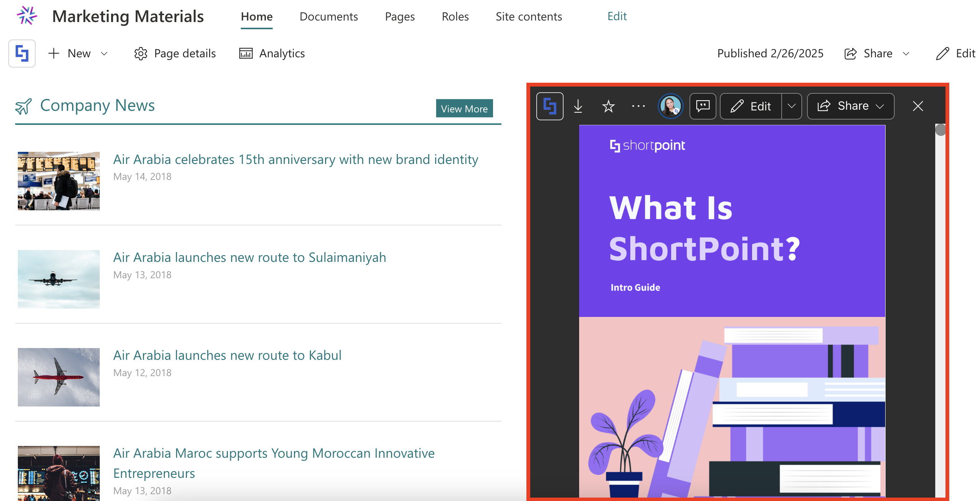980x501 pixels.
Task: Click the View More button
Action: pos(464,109)
